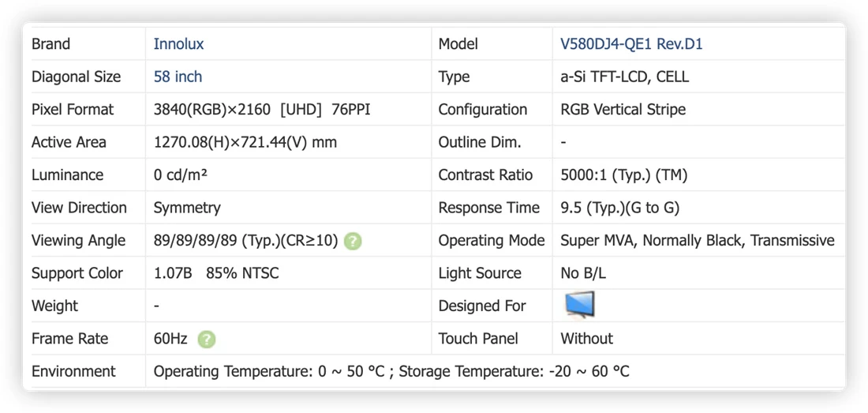This screenshot has height=413, width=868.
Task: Select the 0 cd/m² luminance value
Action: click(x=181, y=175)
